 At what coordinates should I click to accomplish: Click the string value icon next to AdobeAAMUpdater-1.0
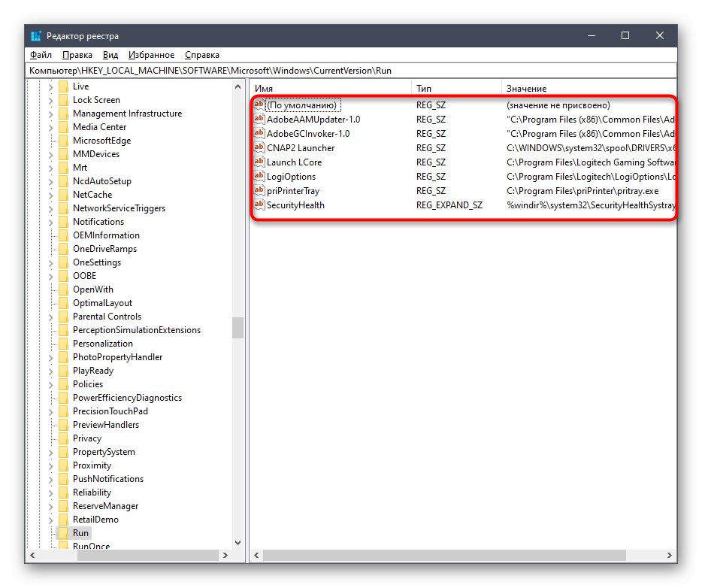pos(258,119)
